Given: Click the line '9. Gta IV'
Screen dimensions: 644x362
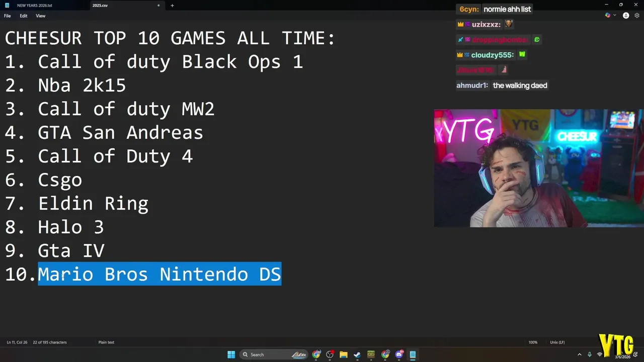Looking at the screenshot, I should (x=54, y=251).
